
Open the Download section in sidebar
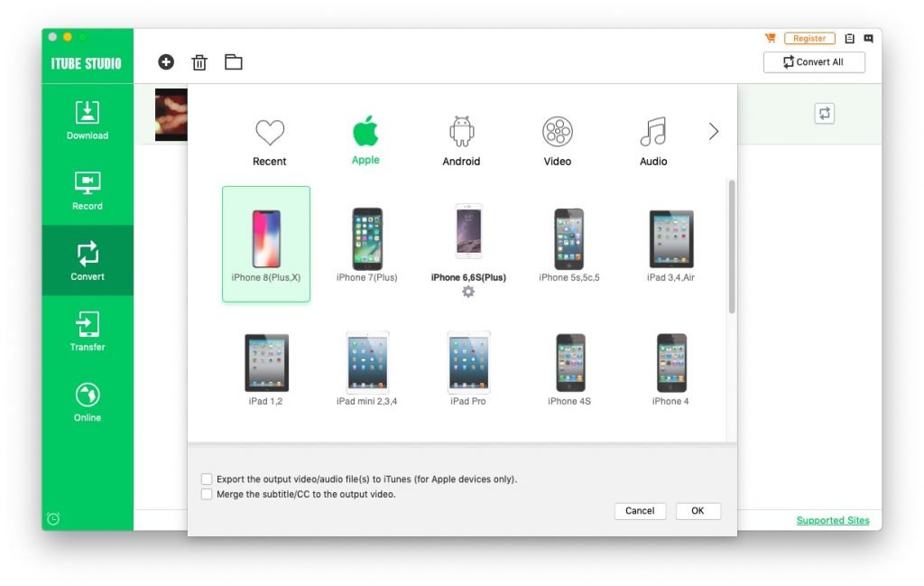click(88, 120)
